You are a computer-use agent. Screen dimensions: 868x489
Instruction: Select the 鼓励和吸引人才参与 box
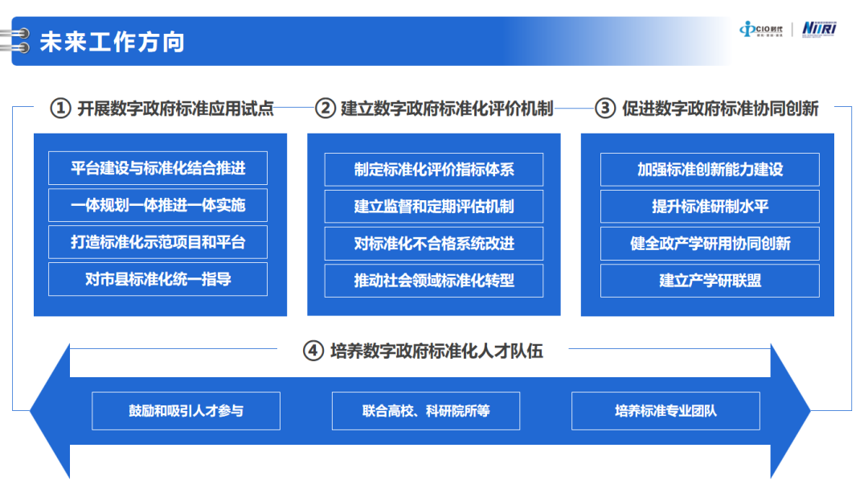(186, 411)
